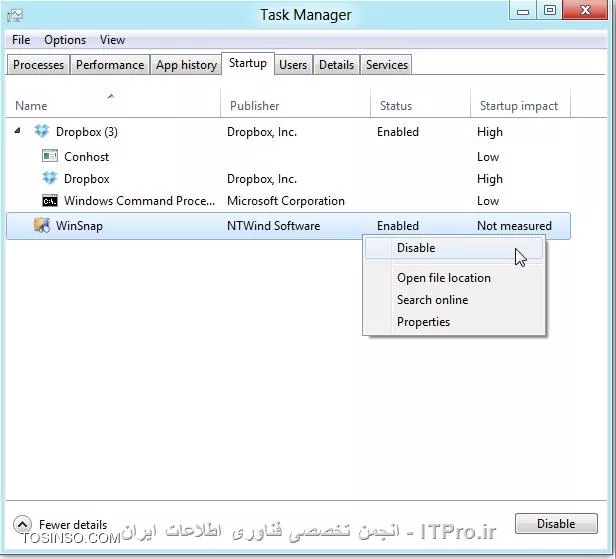Screen dimensions: 616x559
Task: Select the child Dropbox row name
Action: point(87,179)
